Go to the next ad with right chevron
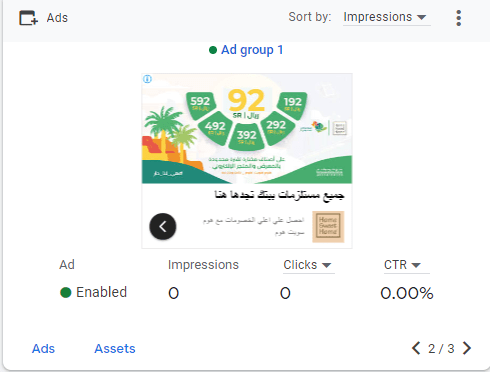Screen dimensions: 490x372 467,348
